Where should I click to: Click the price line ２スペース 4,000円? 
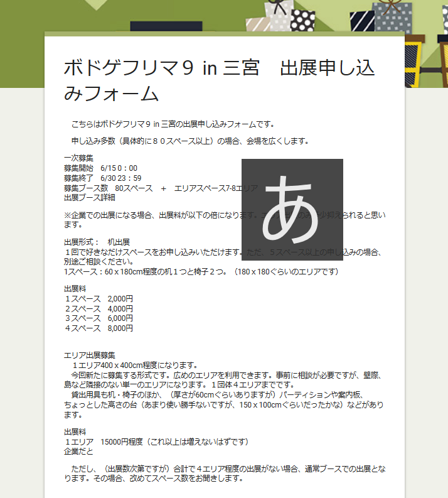[99, 309]
